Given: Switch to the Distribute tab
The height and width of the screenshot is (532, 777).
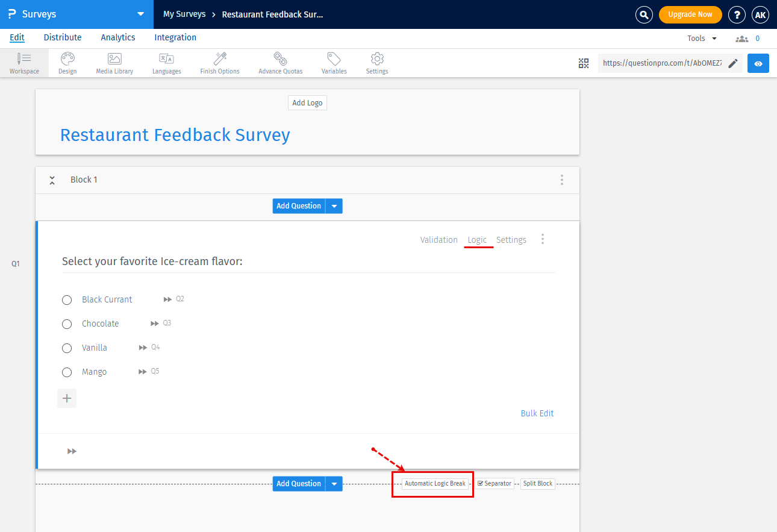Looking at the screenshot, I should 63,37.
